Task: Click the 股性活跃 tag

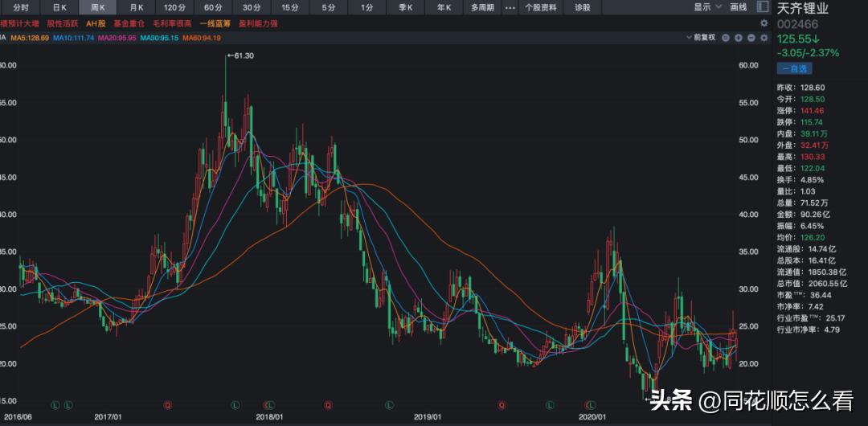Action: click(x=63, y=24)
